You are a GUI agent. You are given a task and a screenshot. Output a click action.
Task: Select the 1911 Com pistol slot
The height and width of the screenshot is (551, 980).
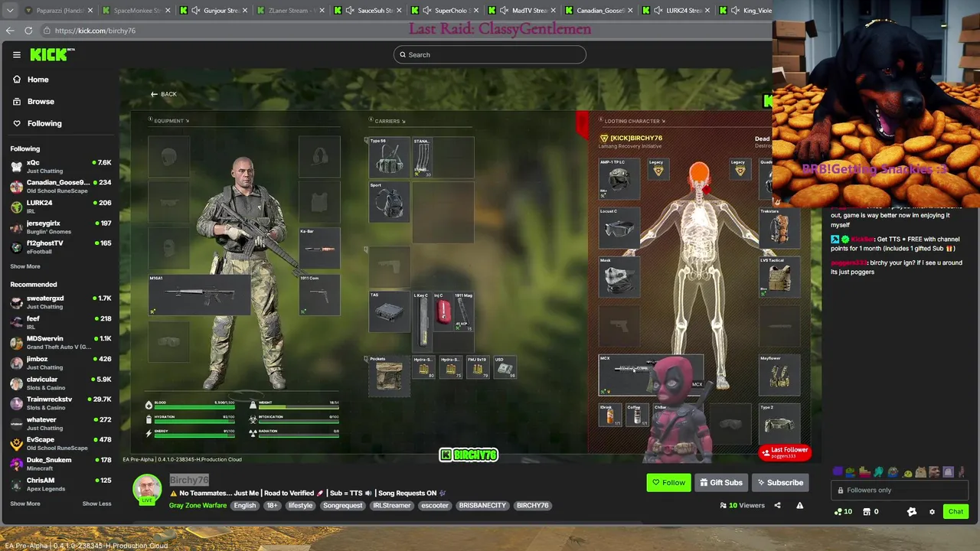tap(319, 295)
